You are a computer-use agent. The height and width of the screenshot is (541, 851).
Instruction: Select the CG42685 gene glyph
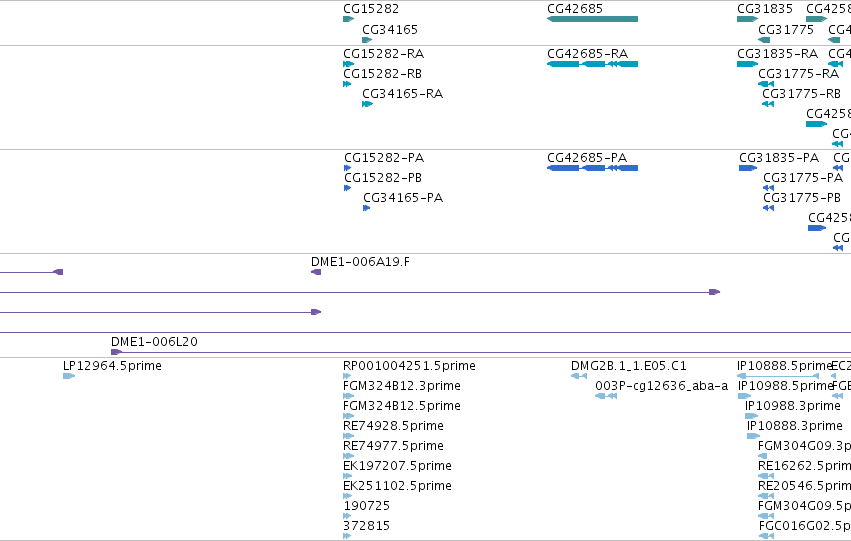tap(592, 19)
